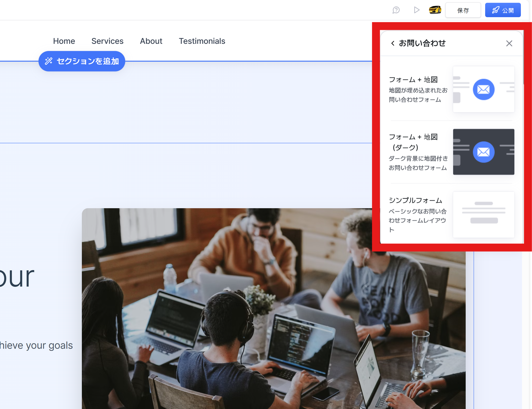Open the Home navigation link
Screen dimensions: 532x409
point(64,41)
